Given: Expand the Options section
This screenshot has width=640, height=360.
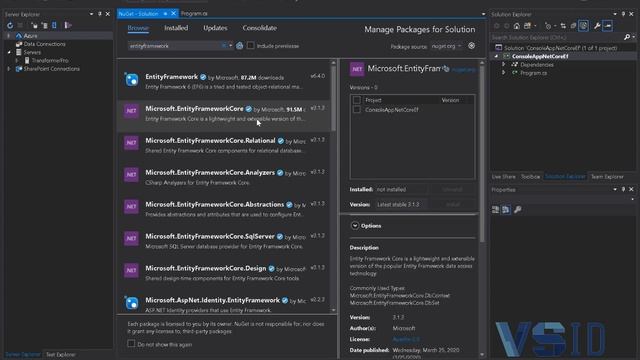Looking at the screenshot, I should [x=355, y=225].
